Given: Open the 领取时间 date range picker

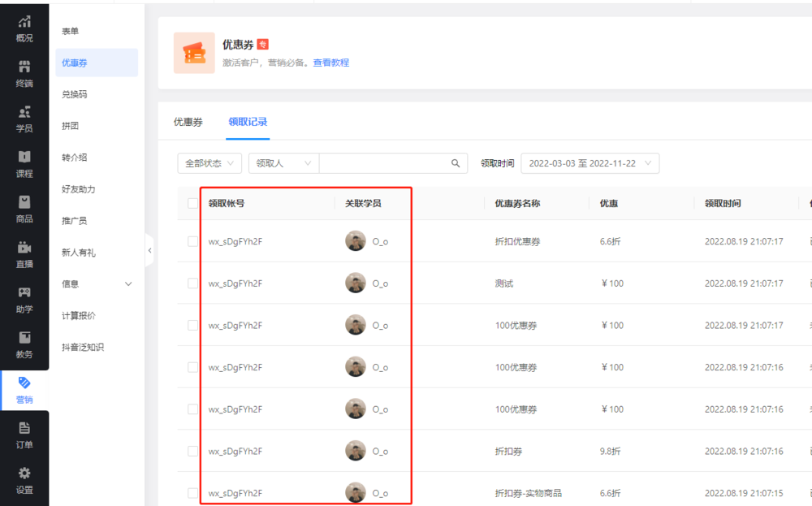Looking at the screenshot, I should pyautogui.click(x=590, y=163).
